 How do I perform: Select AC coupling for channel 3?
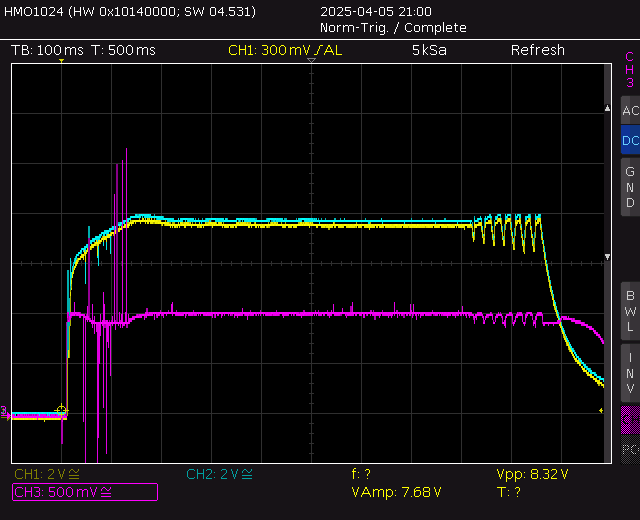click(x=629, y=111)
